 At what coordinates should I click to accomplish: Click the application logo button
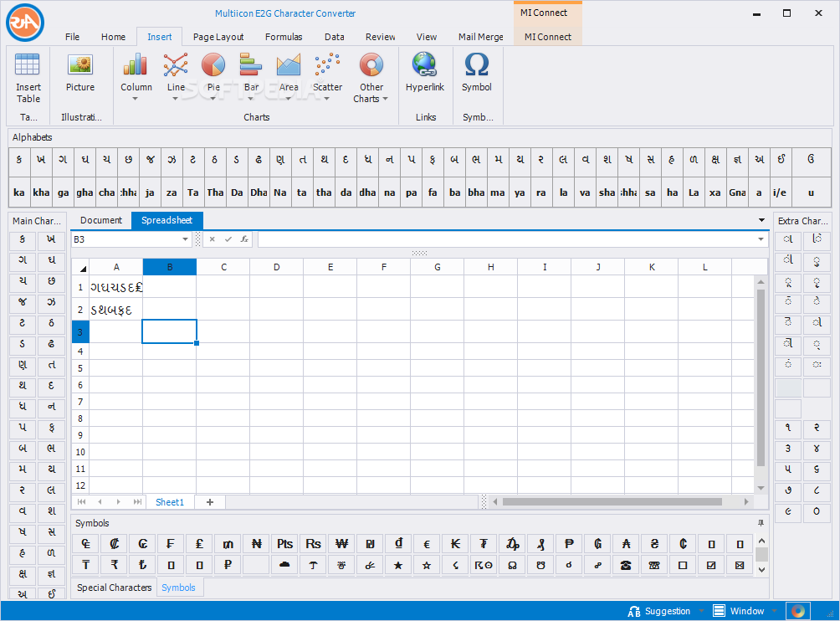(25, 23)
